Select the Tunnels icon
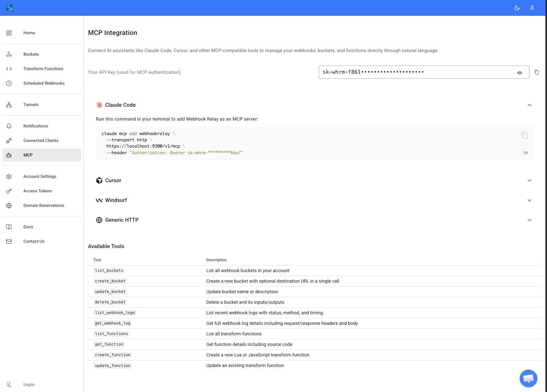The height and width of the screenshot is (392, 547). 9,104
